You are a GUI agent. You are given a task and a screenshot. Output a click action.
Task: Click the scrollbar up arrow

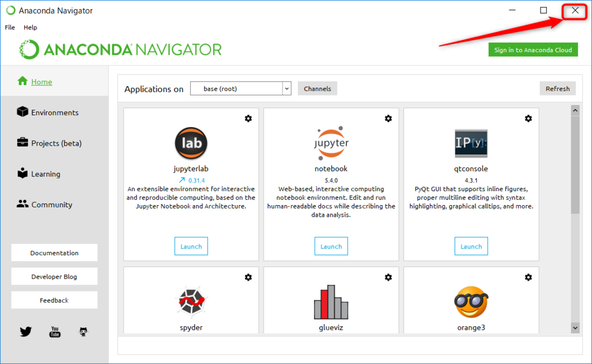[x=575, y=110]
